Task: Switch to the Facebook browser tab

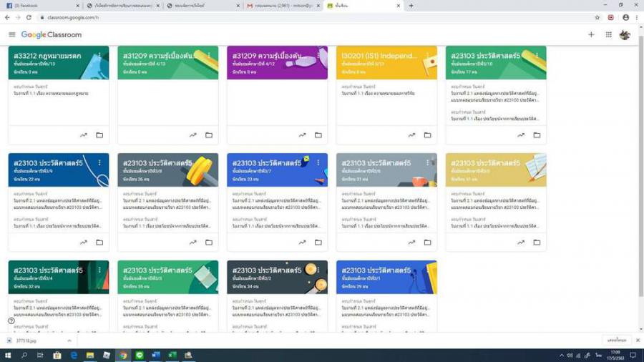Action: 36,5
